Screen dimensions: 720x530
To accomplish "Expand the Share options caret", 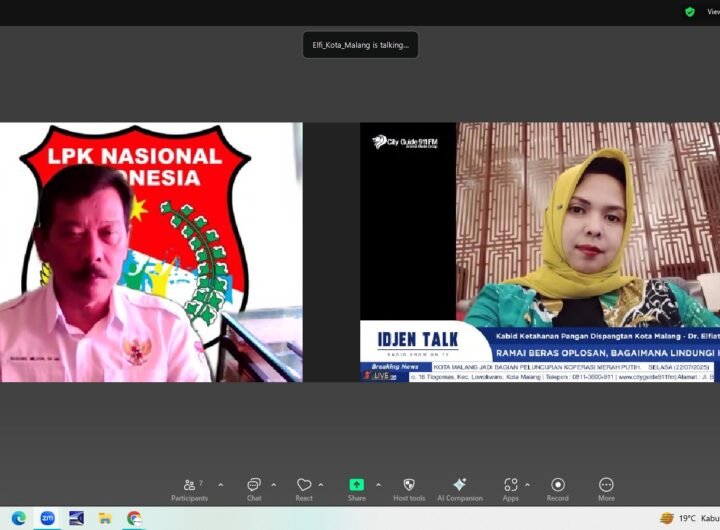I will point(378,485).
